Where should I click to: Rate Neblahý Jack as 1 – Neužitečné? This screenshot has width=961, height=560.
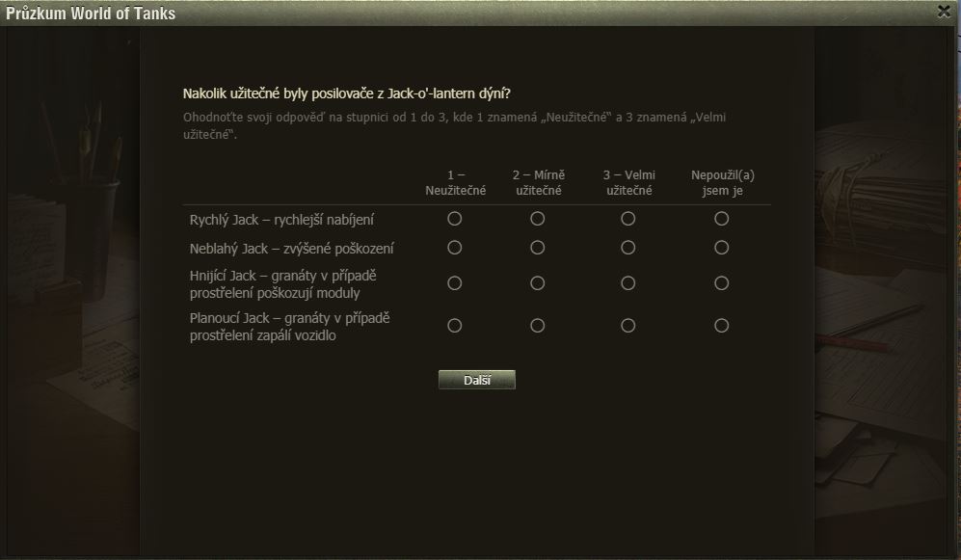[455, 248]
